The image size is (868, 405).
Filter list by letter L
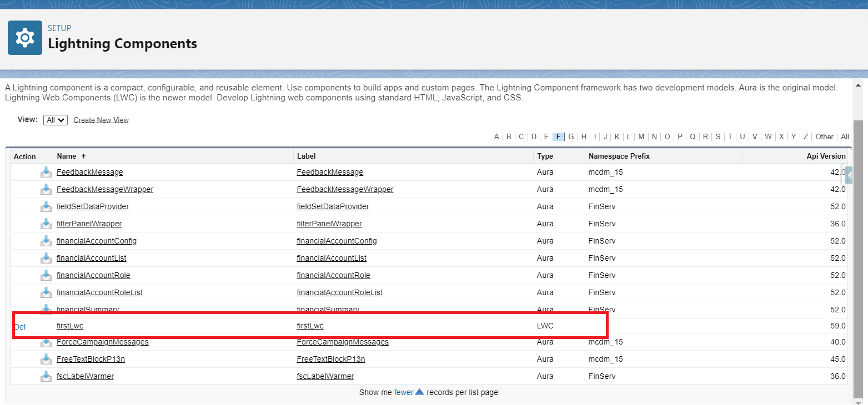[629, 136]
